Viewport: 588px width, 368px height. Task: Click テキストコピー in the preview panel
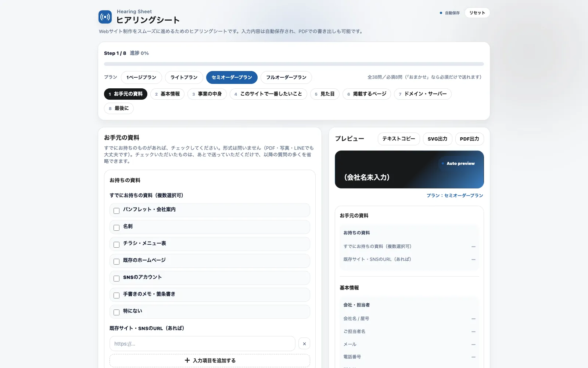click(x=399, y=139)
